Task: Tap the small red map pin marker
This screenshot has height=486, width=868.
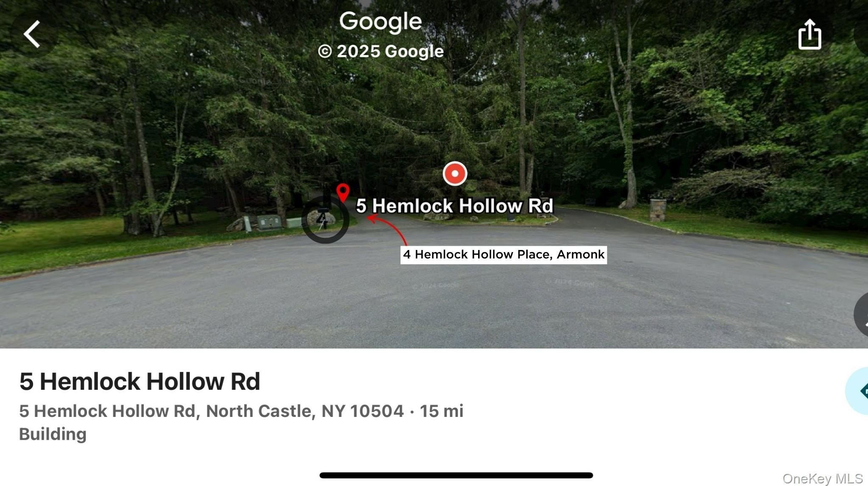Action: tap(343, 193)
